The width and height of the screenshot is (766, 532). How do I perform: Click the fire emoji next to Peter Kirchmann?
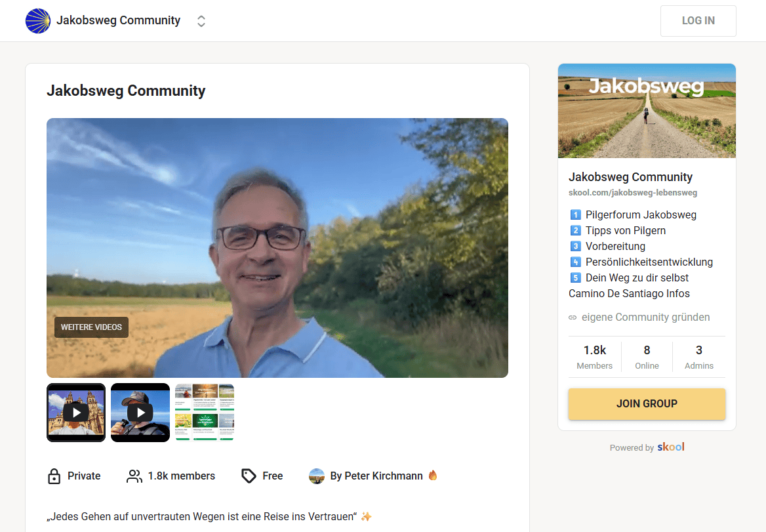click(x=433, y=476)
